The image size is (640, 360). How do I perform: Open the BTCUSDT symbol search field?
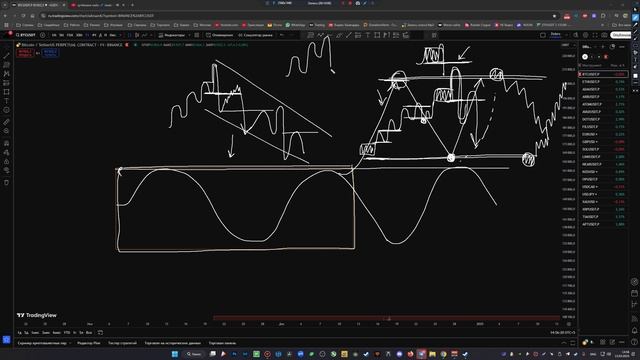26,35
